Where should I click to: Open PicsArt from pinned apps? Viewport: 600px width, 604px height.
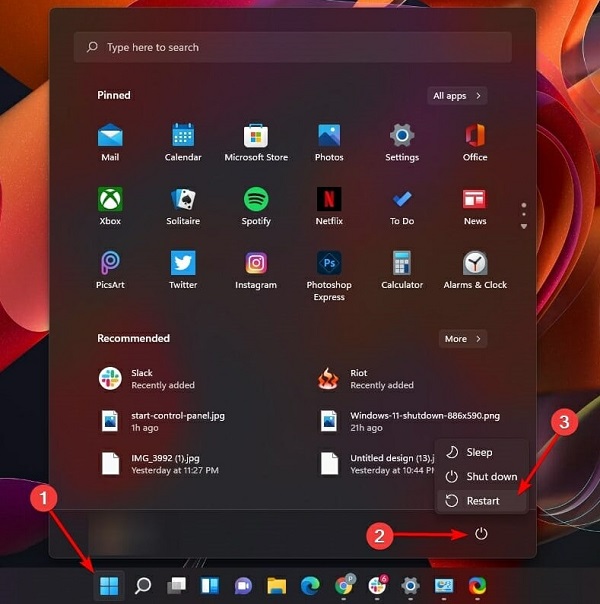110,270
